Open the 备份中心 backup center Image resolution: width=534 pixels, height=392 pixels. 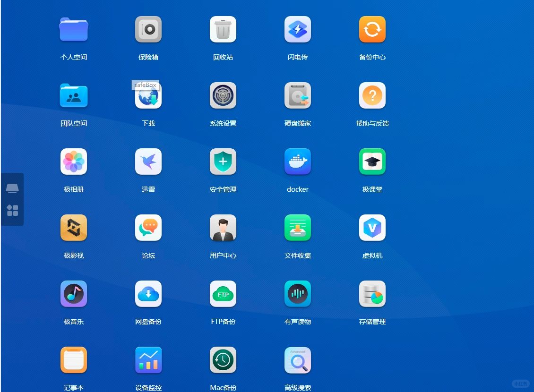(x=372, y=30)
